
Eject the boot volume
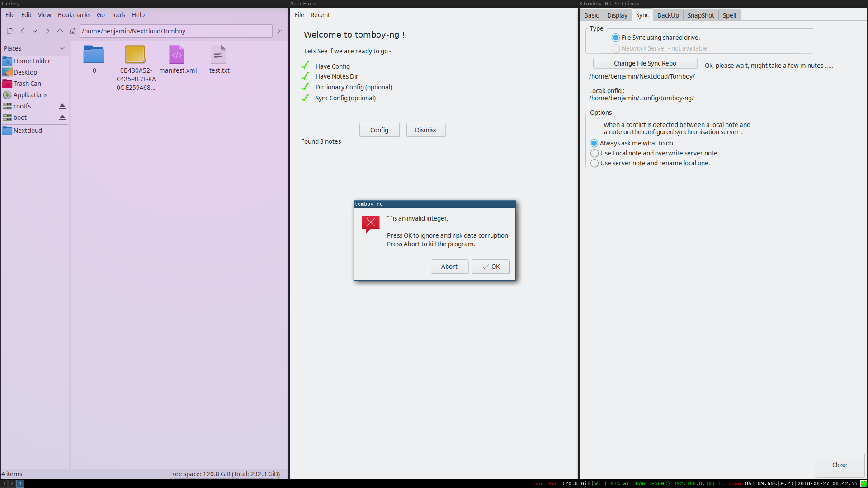(x=62, y=117)
